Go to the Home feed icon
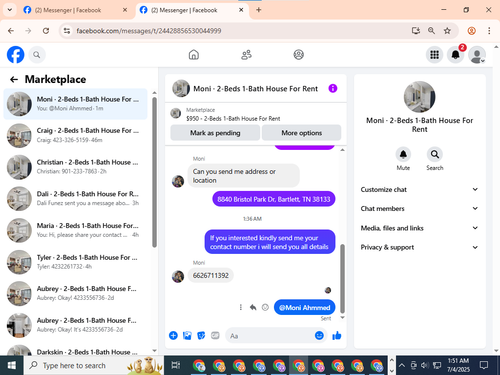Image resolution: width=500 pixels, height=375 pixels. [x=194, y=55]
